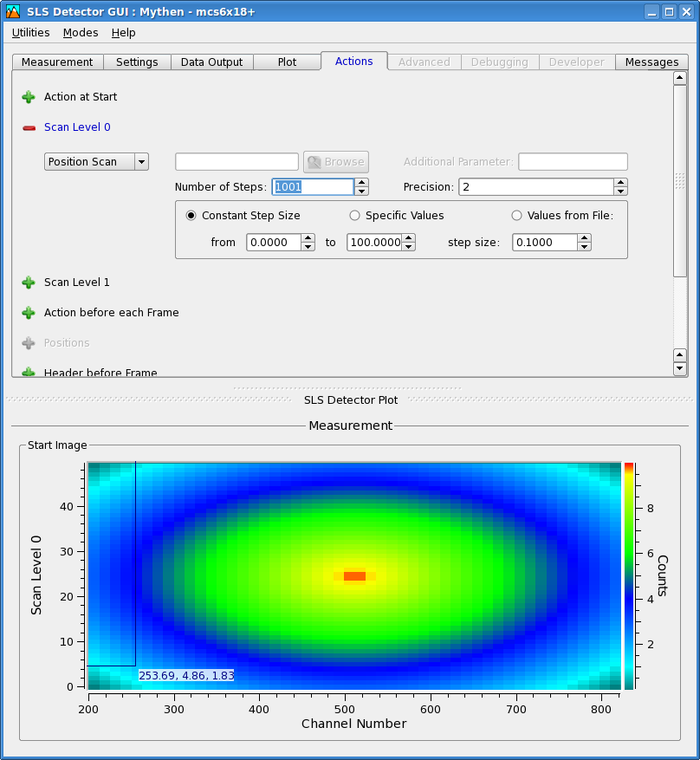This screenshot has width=700, height=760.
Task: Increase the Number of Steps with up arrow
Action: pos(361,183)
